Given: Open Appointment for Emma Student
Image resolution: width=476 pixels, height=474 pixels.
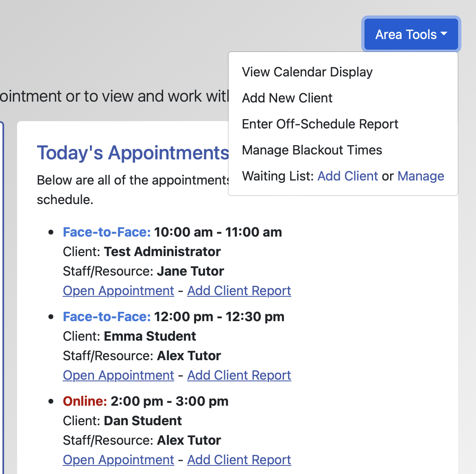Looking at the screenshot, I should (118, 375).
